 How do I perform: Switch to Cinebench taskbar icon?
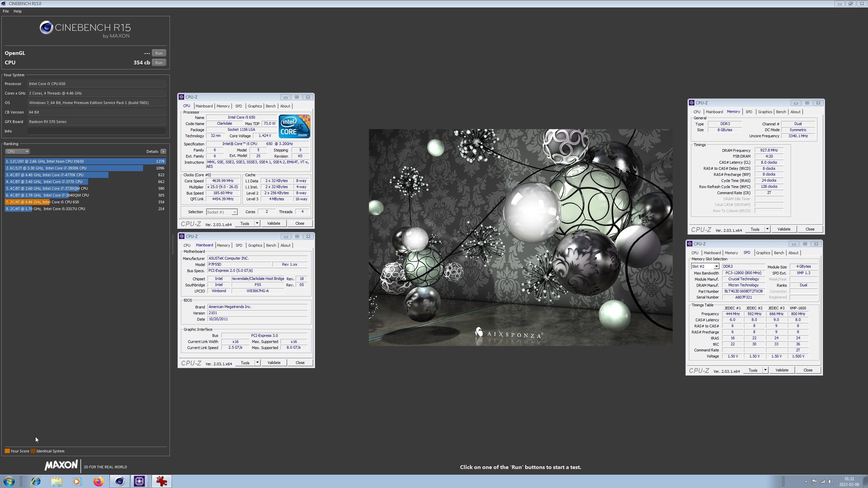click(119, 481)
